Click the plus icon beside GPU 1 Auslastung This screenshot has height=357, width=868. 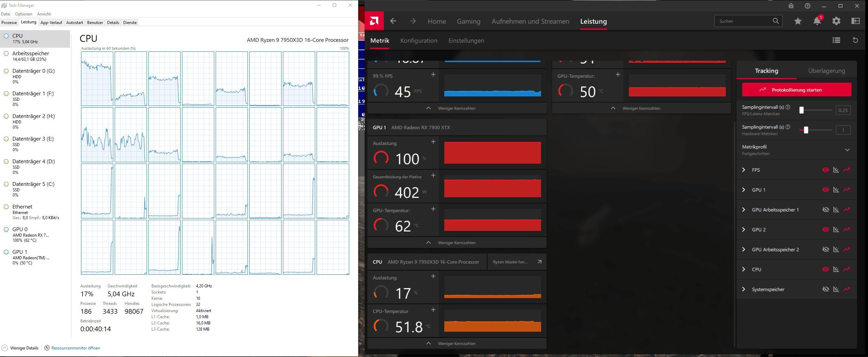click(x=433, y=142)
